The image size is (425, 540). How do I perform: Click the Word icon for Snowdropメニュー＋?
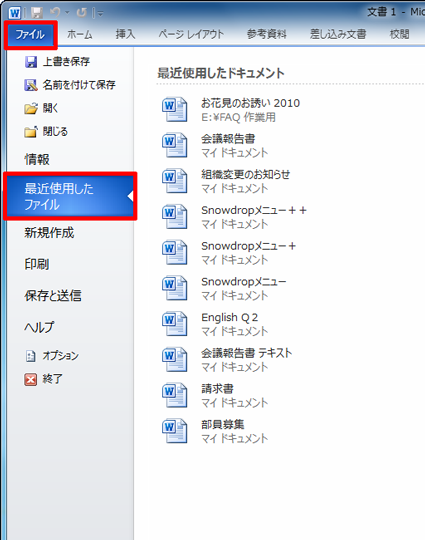click(x=175, y=252)
